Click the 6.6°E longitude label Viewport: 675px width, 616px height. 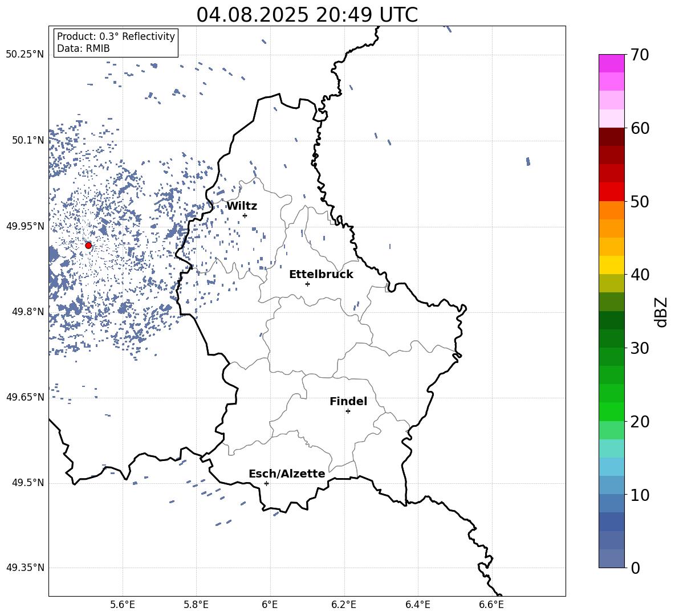(x=491, y=605)
